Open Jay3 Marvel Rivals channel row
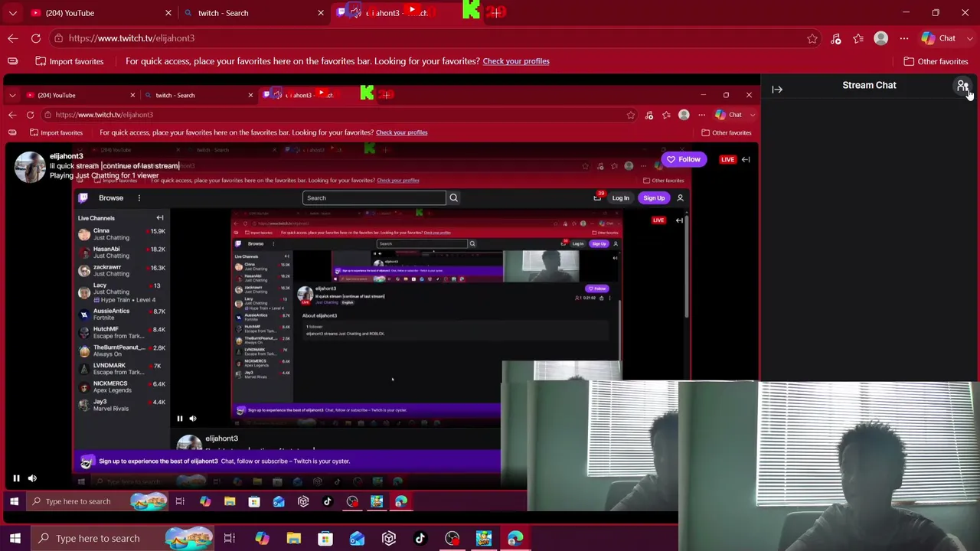The width and height of the screenshot is (980, 551). pyautogui.click(x=121, y=406)
